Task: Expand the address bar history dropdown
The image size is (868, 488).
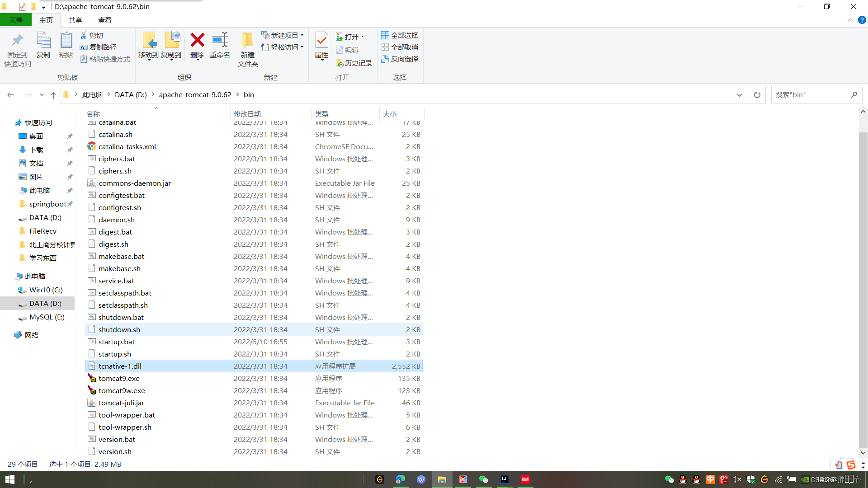Action: point(740,95)
